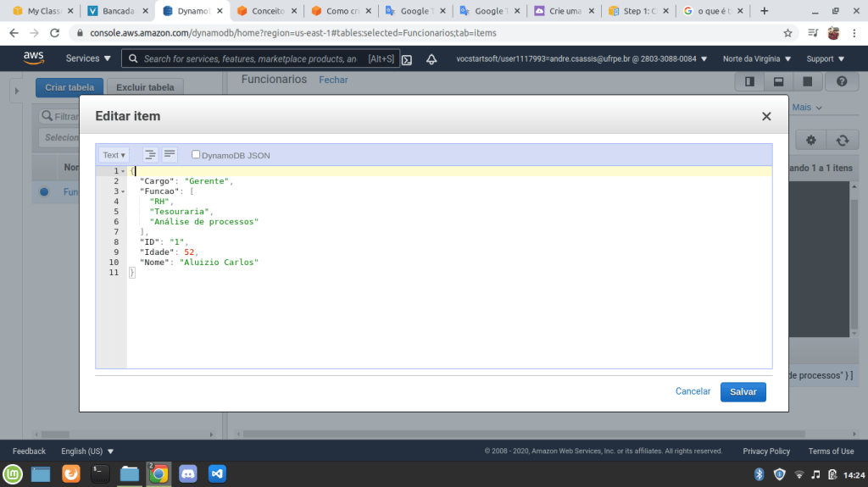Open the CloudShell terminal icon
The height and width of the screenshot is (487, 868).
click(407, 59)
